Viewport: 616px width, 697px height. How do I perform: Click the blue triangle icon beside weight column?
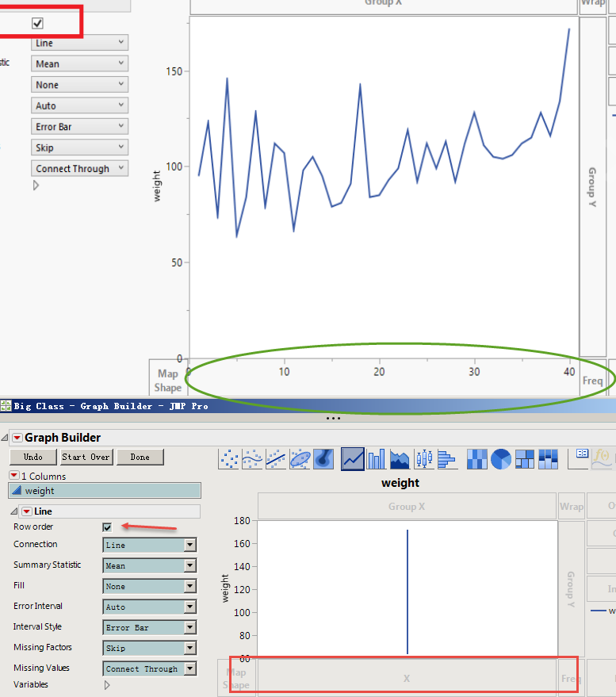[x=17, y=490]
